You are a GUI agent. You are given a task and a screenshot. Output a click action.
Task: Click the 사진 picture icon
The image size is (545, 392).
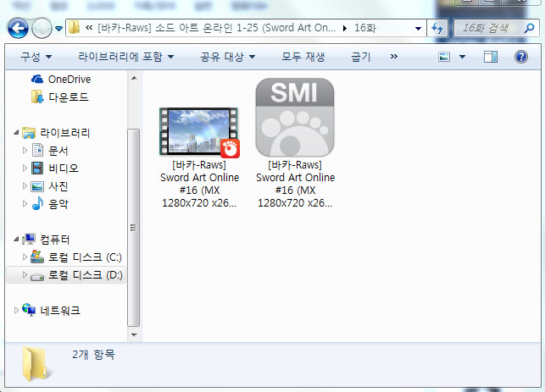(37, 186)
